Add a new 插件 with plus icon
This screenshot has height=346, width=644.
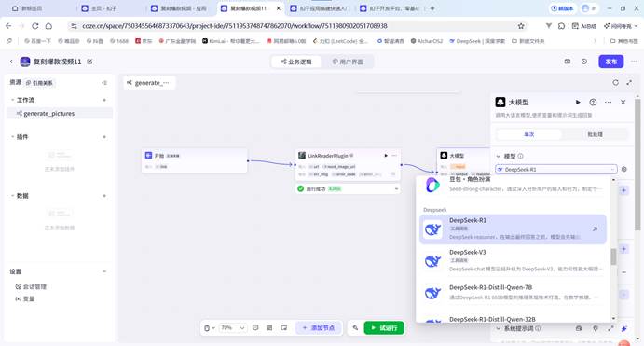pos(104,137)
